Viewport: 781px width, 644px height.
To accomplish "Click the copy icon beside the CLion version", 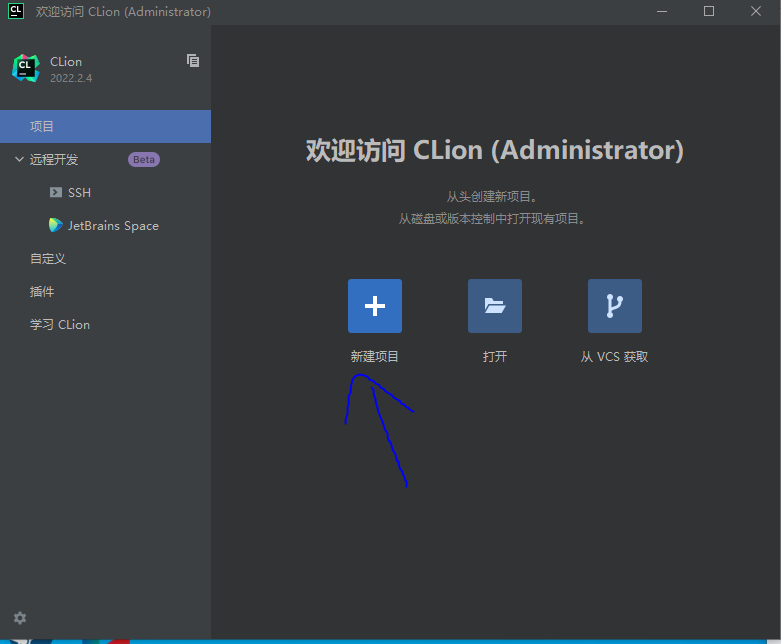I will (x=193, y=60).
